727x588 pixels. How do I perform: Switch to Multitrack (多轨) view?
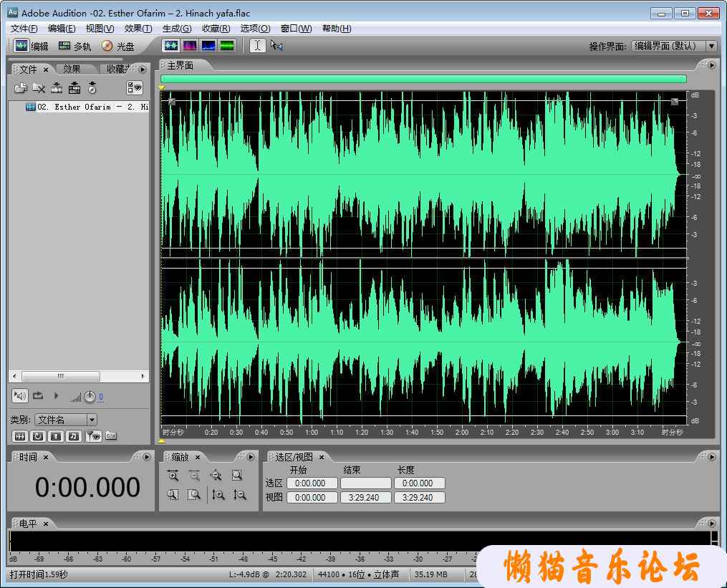pyautogui.click(x=74, y=46)
